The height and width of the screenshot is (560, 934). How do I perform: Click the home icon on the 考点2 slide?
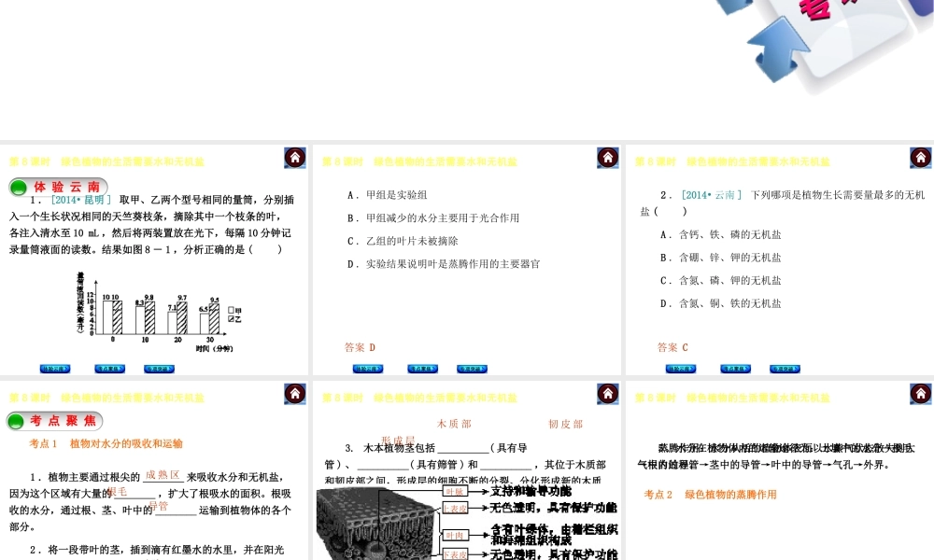point(921,394)
